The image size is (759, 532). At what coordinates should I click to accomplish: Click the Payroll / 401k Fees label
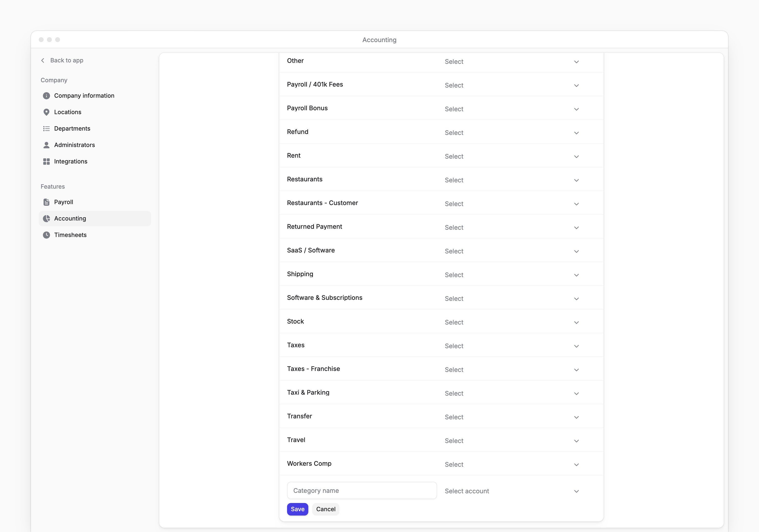click(x=315, y=85)
